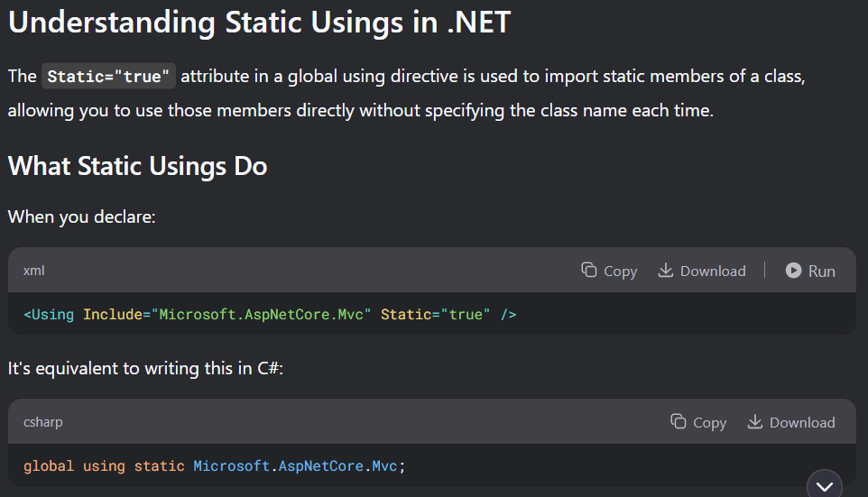Click the 'xml' language label

point(33,271)
